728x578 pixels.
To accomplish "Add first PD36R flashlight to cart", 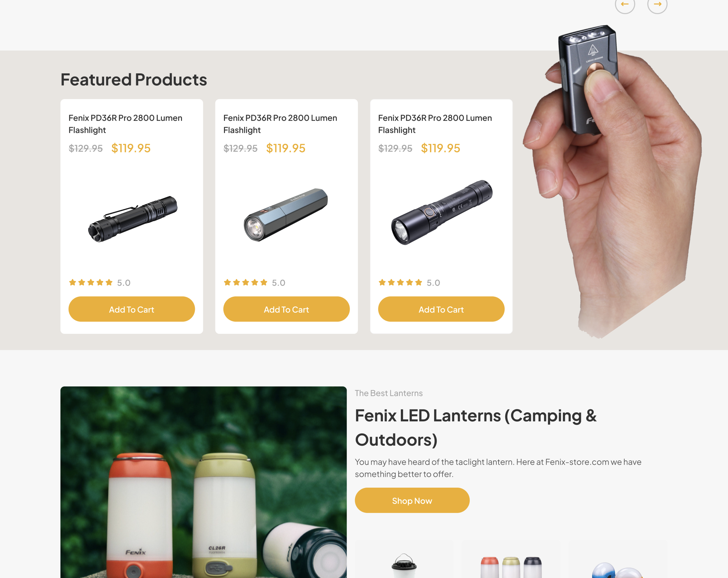I will [132, 309].
